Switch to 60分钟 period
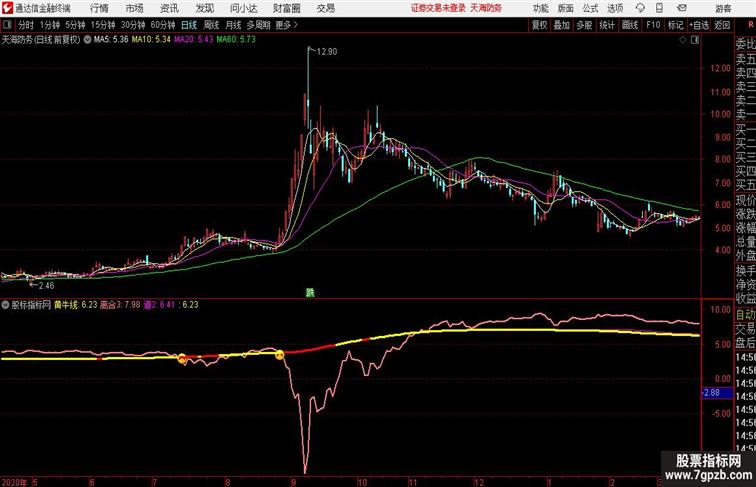 click(163, 25)
